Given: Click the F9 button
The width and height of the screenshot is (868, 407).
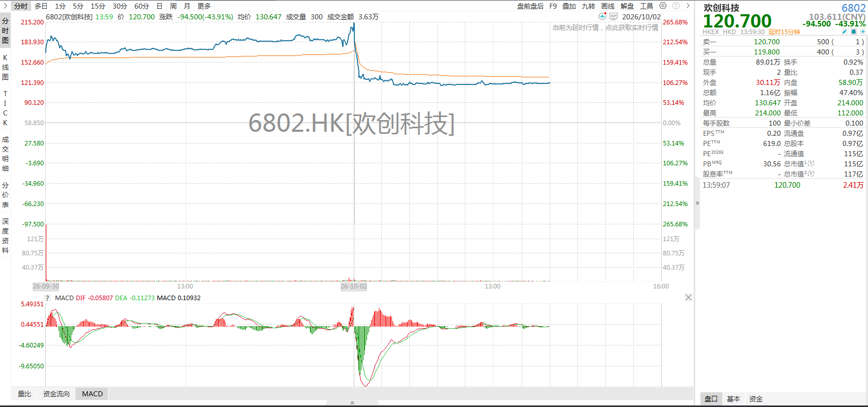Looking at the screenshot, I should (553, 6).
